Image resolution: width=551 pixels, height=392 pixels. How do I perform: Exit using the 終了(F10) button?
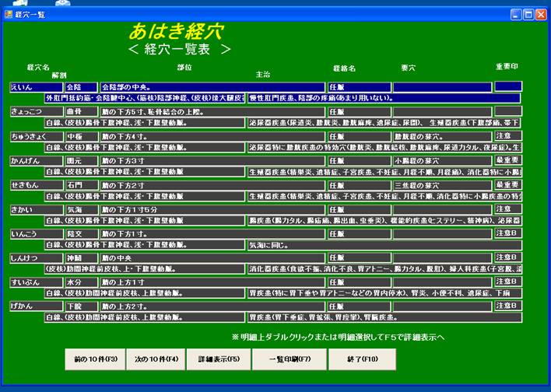tap(362, 359)
